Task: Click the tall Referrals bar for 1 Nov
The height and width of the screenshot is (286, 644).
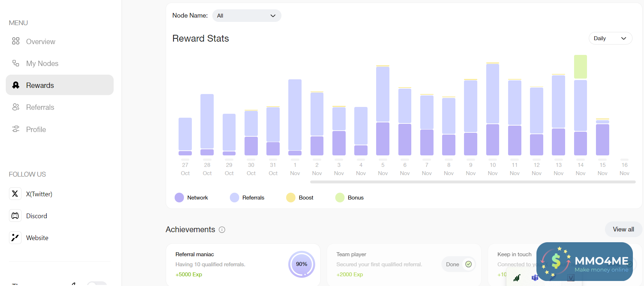Action: click(x=295, y=114)
